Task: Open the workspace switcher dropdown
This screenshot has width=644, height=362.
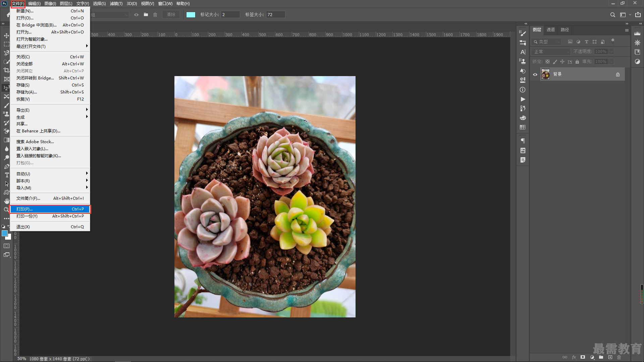Action: point(625,15)
